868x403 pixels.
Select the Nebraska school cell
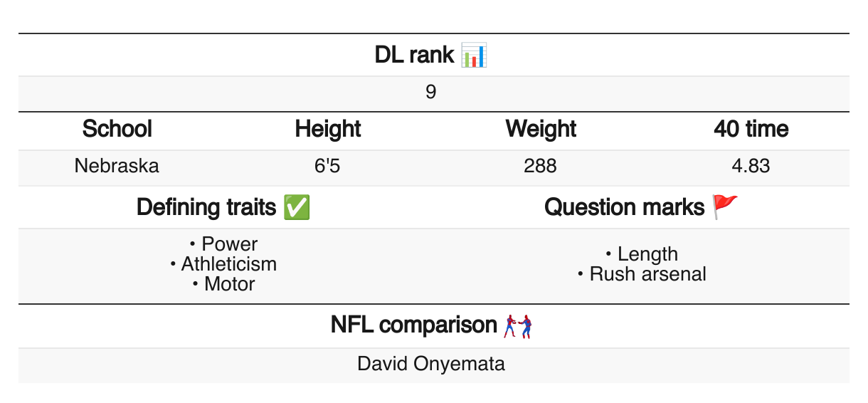point(117,167)
